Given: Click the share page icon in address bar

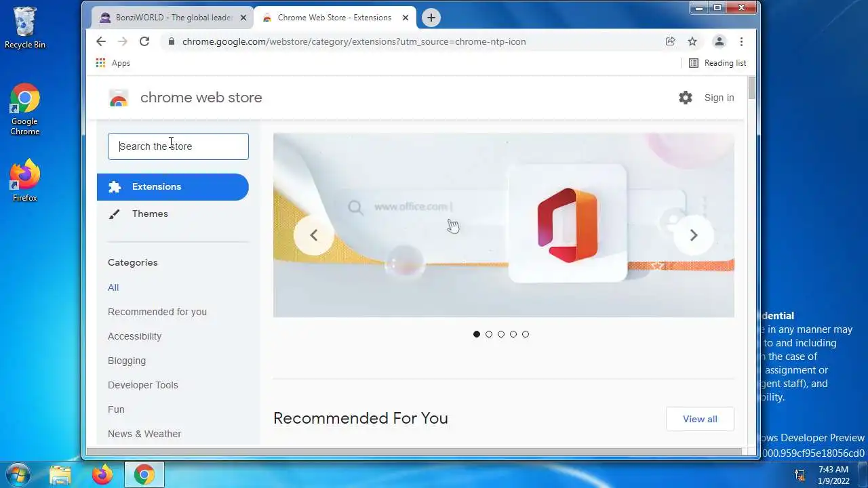Looking at the screenshot, I should tap(670, 41).
